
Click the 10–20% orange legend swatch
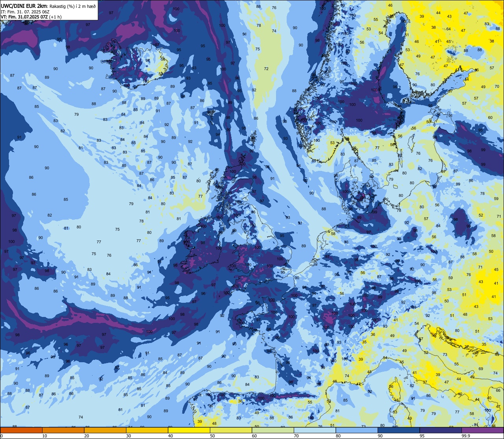(x=63, y=430)
